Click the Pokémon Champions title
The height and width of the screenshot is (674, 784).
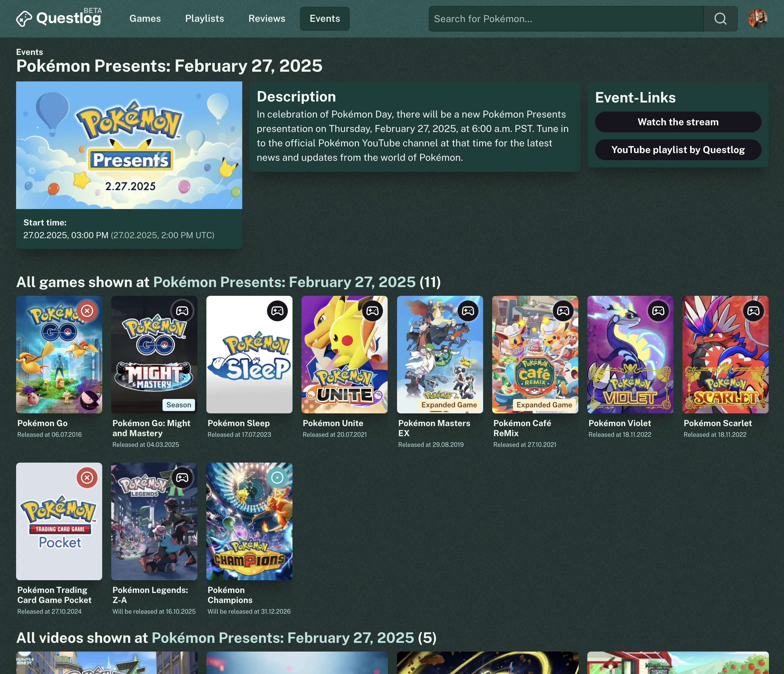click(230, 595)
